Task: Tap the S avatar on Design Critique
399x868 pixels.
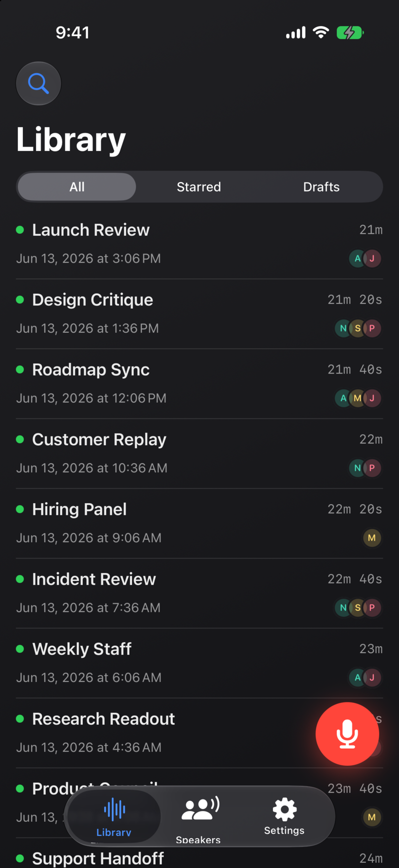Action: [358, 328]
